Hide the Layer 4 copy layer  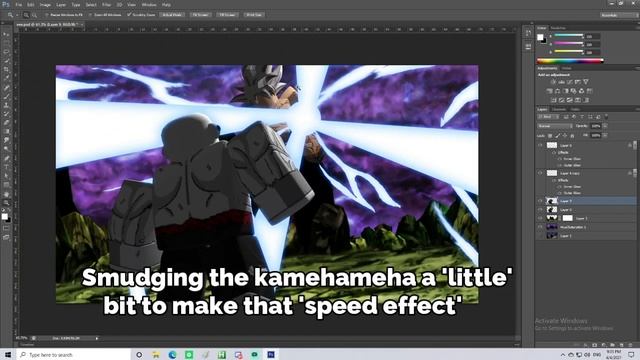[540, 173]
